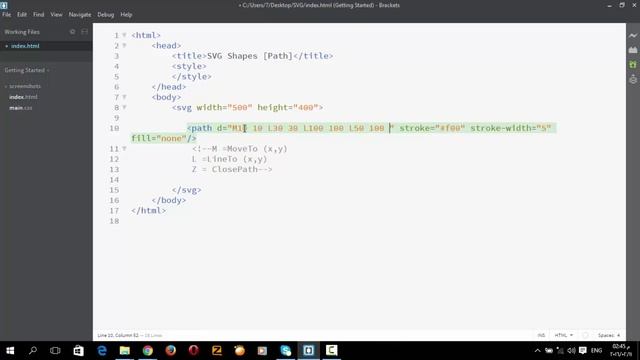Open the Getting Started project dropdown
This screenshot has height=360, width=640.
click(27, 70)
